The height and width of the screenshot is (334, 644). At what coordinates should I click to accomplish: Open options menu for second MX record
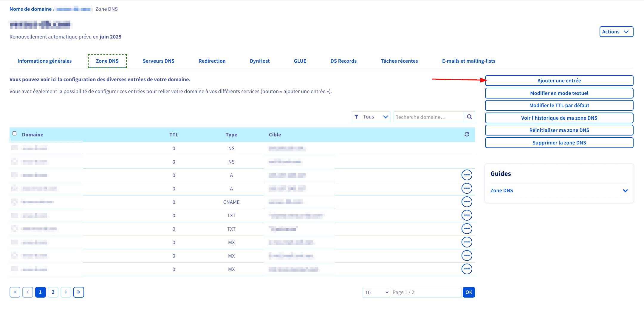(467, 255)
